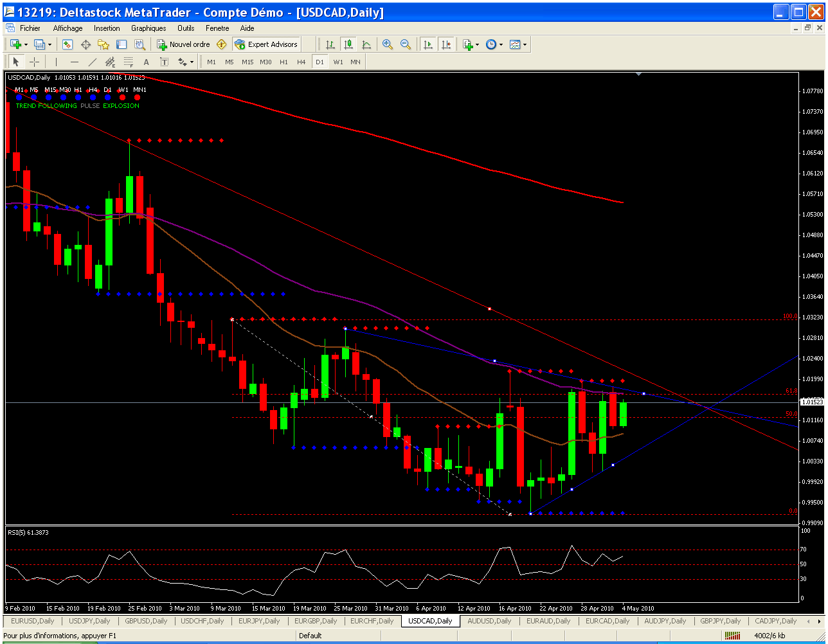Zoom out of the chart
The height and width of the screenshot is (644, 828).
point(406,44)
